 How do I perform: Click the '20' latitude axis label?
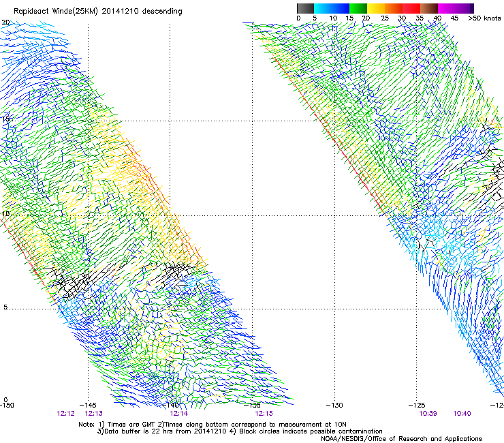(x=5, y=22)
